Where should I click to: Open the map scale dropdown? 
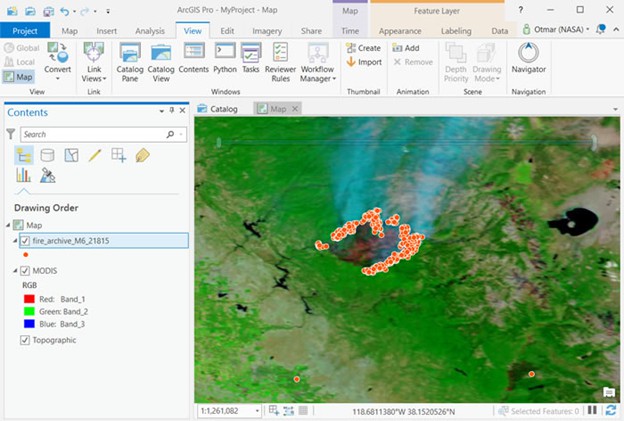coord(258,411)
